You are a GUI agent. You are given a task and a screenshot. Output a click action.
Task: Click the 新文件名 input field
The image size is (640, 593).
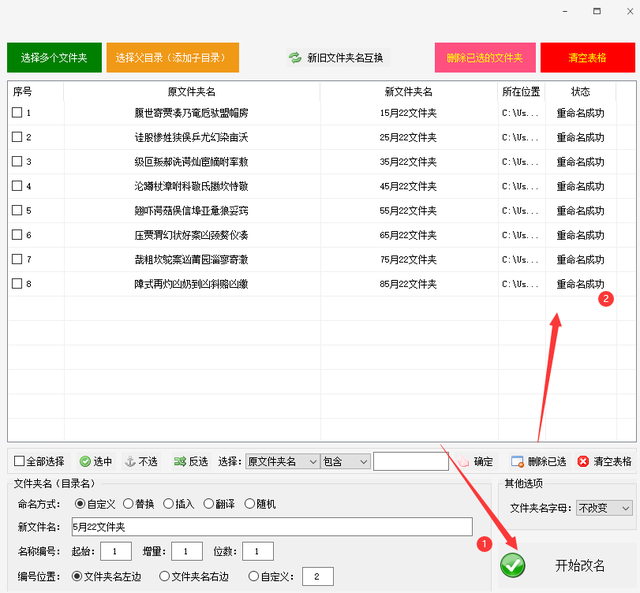(x=272, y=527)
